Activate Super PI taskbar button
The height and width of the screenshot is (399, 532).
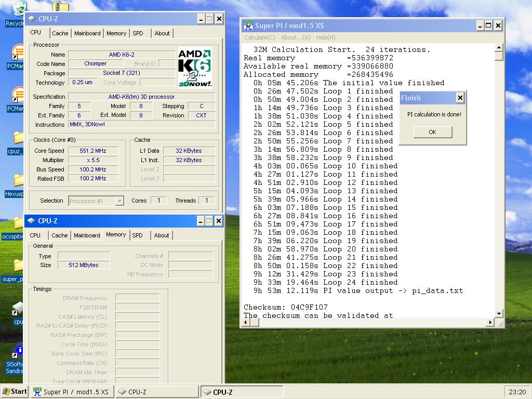tap(72, 392)
